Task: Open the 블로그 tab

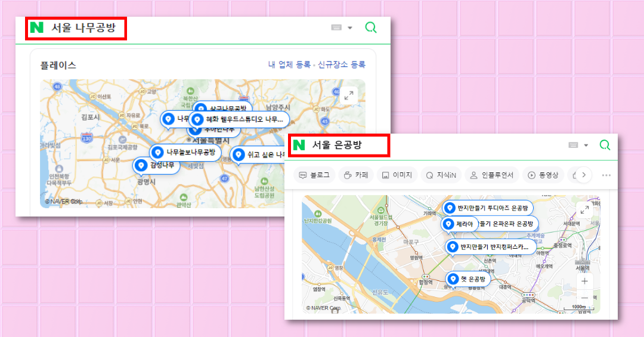Action: [x=315, y=175]
